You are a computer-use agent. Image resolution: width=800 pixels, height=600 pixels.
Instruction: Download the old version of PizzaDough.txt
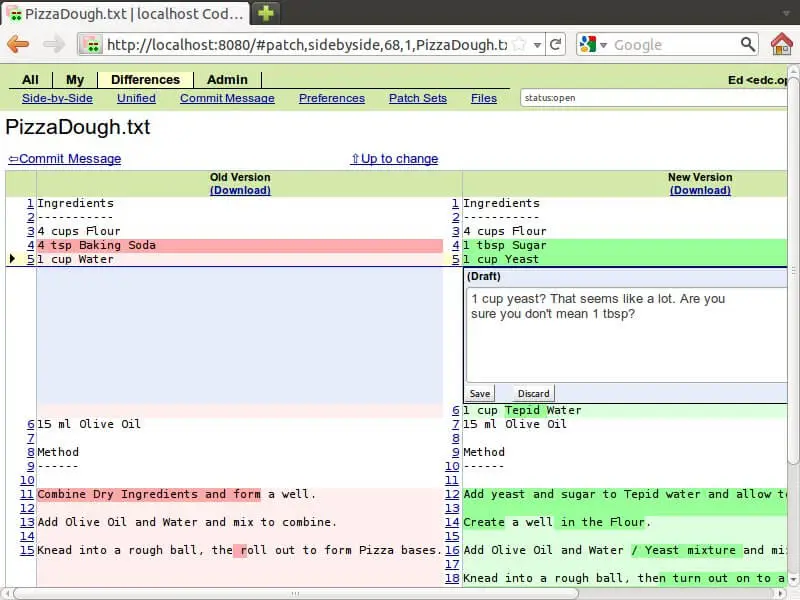(x=240, y=190)
